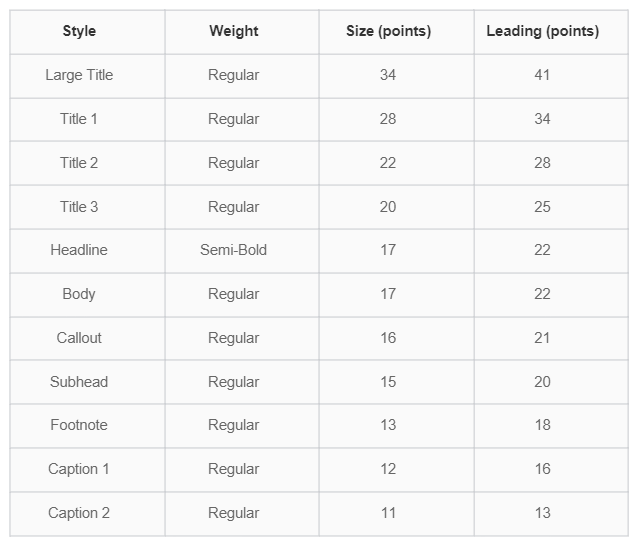
Task: Click the Size (points) column header
Action: [x=388, y=31]
